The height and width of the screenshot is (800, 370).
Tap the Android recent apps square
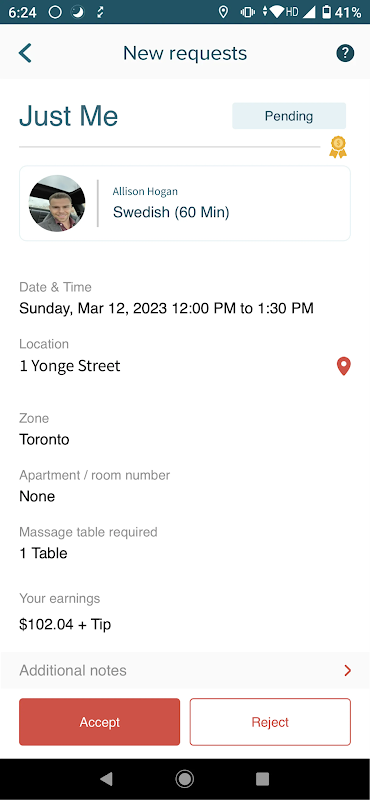pyautogui.click(x=262, y=779)
